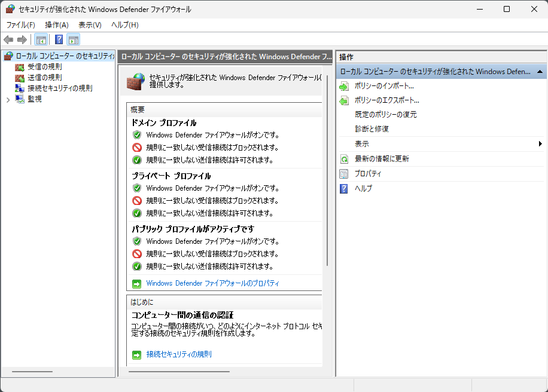The image size is (548, 392).
Task: Select 送信の規則 in the tree
Action: click(44, 78)
